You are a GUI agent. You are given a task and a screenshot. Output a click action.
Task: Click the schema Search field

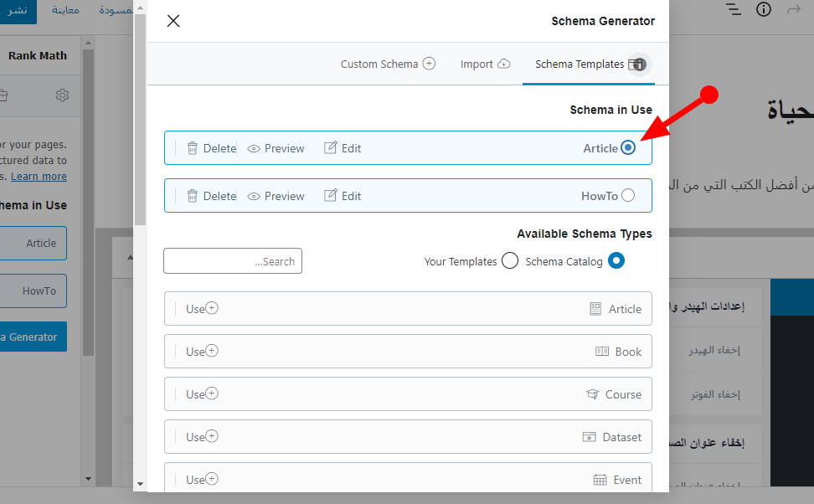click(x=233, y=261)
